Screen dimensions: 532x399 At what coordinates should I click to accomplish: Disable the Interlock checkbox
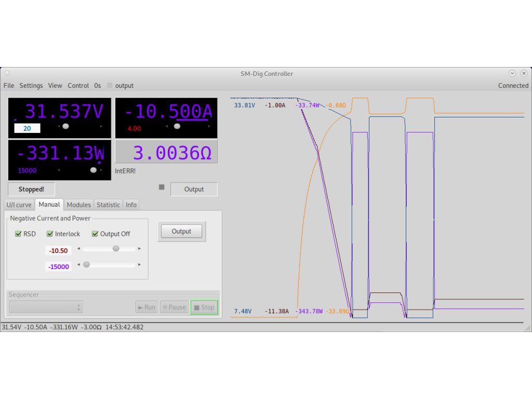[50, 234]
